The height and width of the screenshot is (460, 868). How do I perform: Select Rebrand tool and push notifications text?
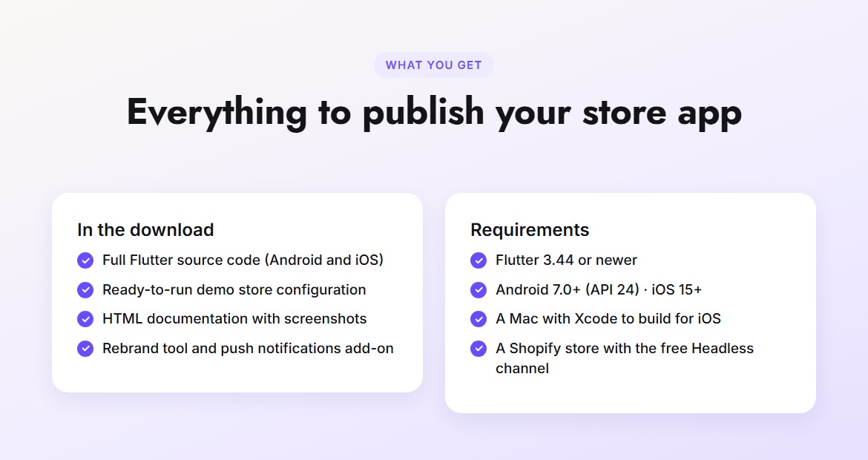click(248, 349)
